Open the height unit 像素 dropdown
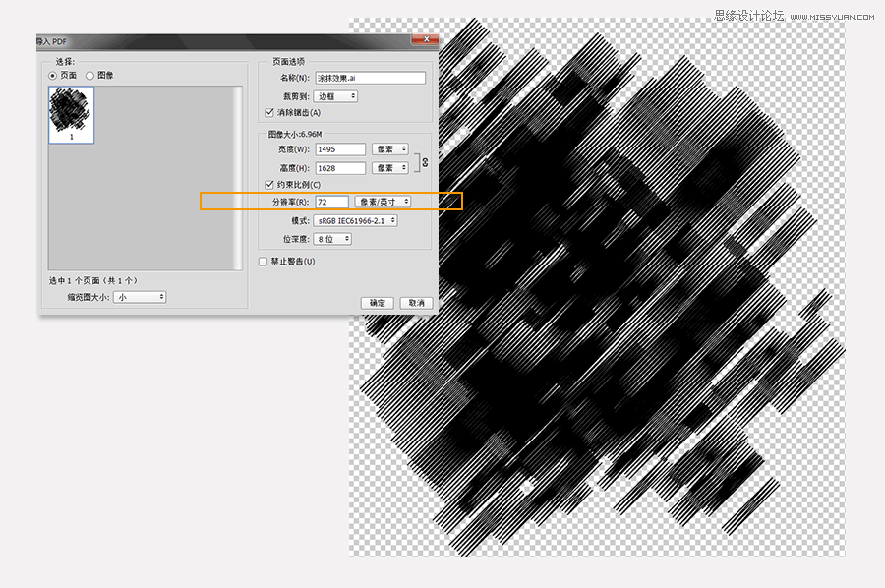The height and width of the screenshot is (588, 885). click(x=390, y=167)
